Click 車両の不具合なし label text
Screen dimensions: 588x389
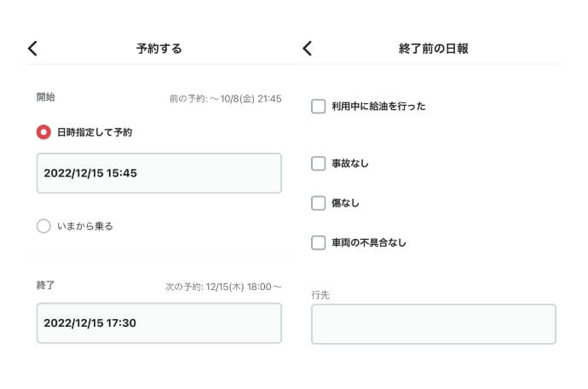pyautogui.click(x=369, y=242)
